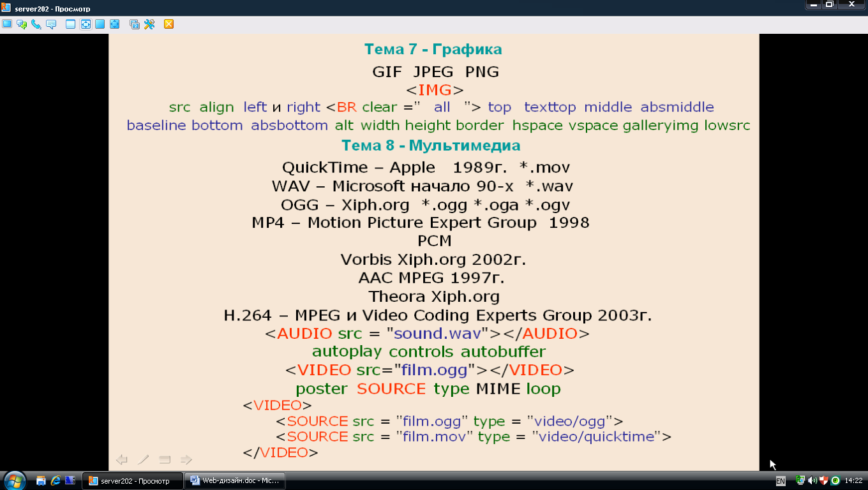
Task: Open slideshow pen pointer options
Action: coord(144,459)
